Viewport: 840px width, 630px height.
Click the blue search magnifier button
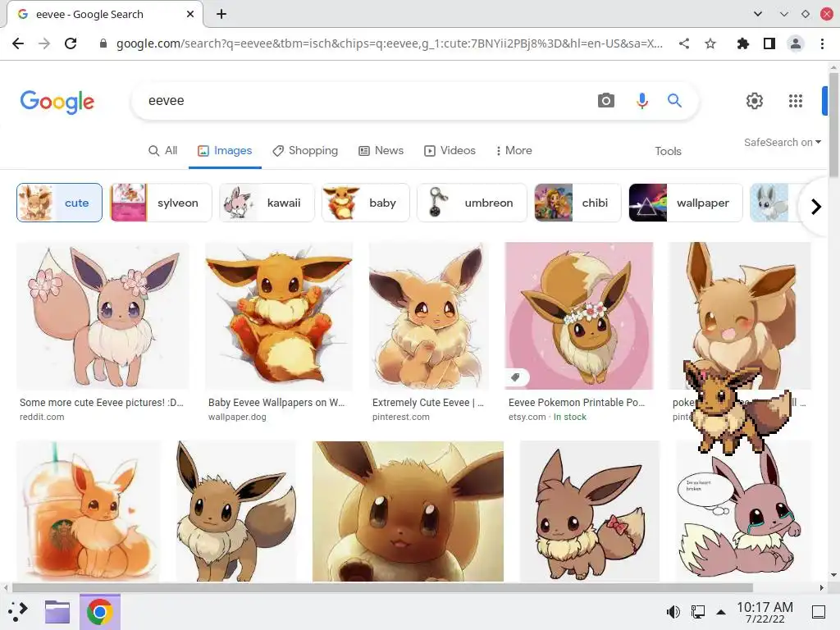(x=674, y=100)
